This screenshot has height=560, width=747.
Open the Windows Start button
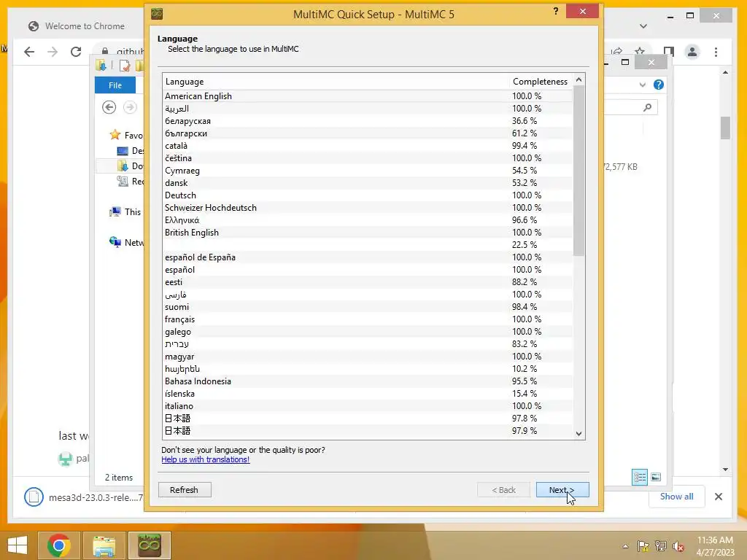coord(18,545)
